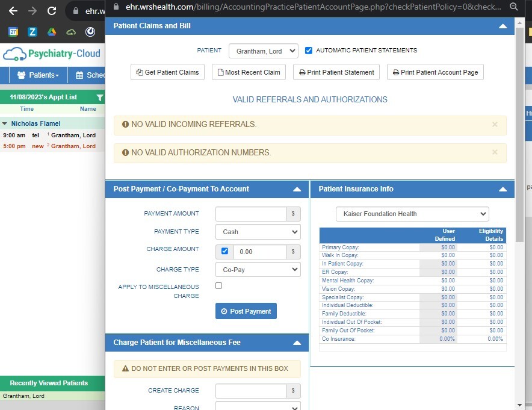The image size is (532, 410).
Task: Click the appointment list filter funnel icon
Action: pyautogui.click(x=100, y=97)
